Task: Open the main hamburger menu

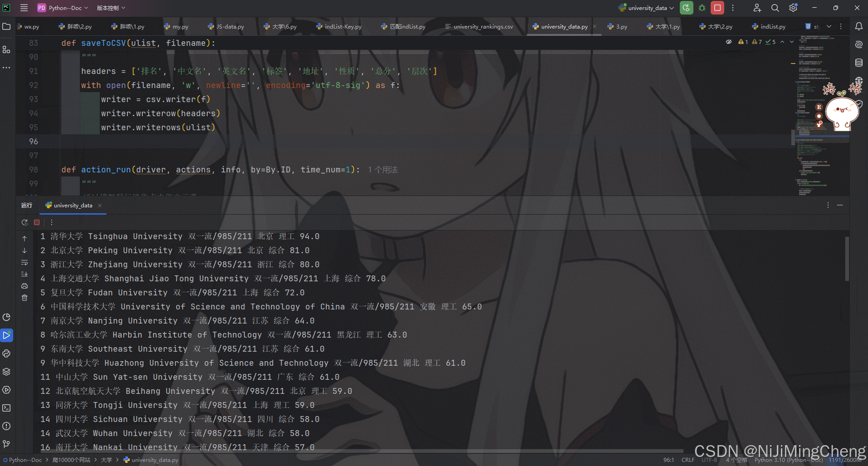Action: [24, 8]
